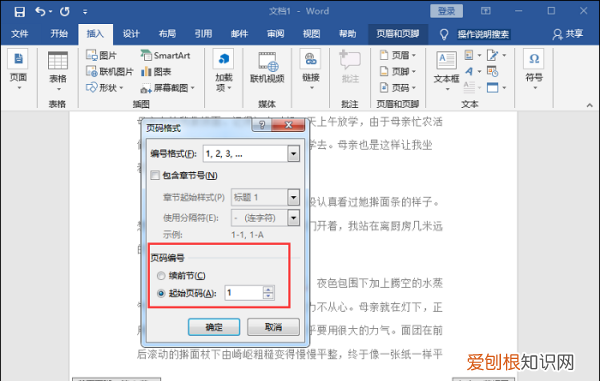Switch to the 邮件 (Mailings) tab
This screenshot has width=600, height=381.
pos(240,34)
